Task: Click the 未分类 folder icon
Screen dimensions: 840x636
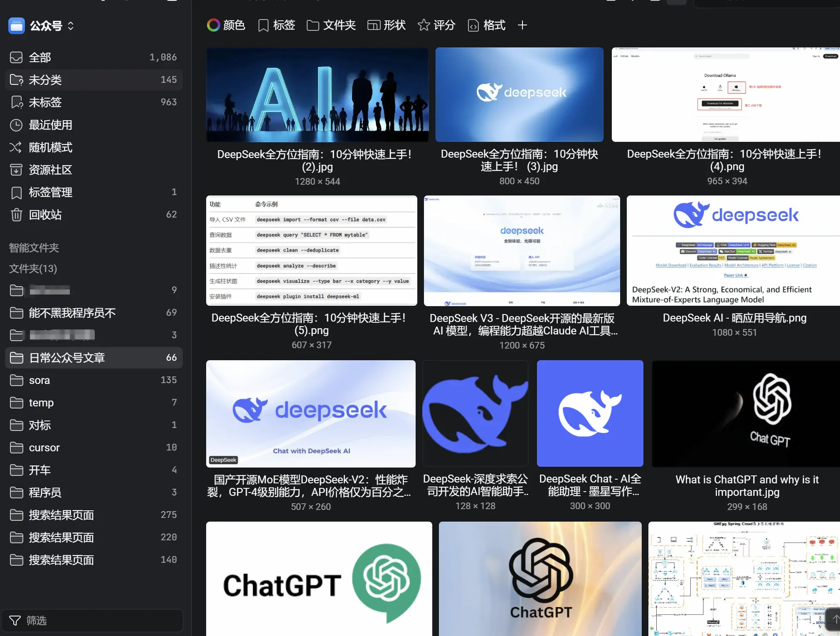Action: click(17, 80)
